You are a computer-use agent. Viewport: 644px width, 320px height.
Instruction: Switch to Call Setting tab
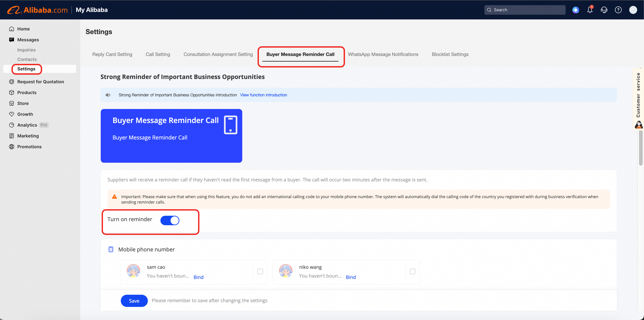pyautogui.click(x=158, y=54)
